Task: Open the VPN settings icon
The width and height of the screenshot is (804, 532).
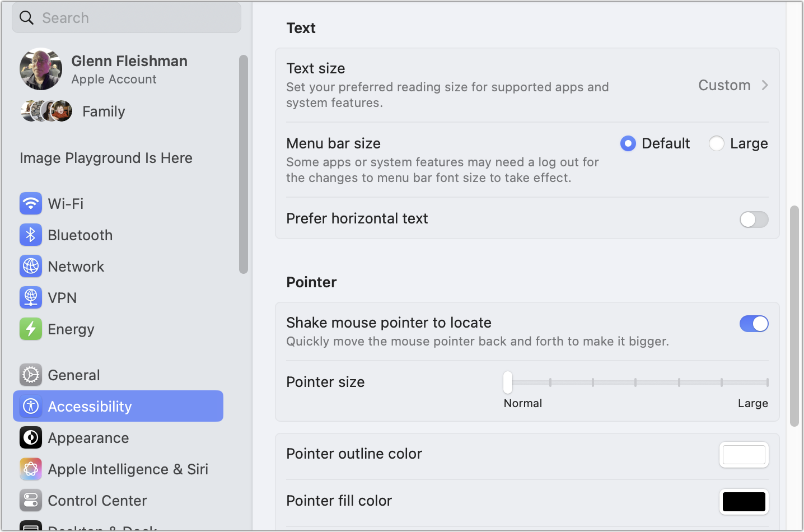Action: click(x=31, y=298)
